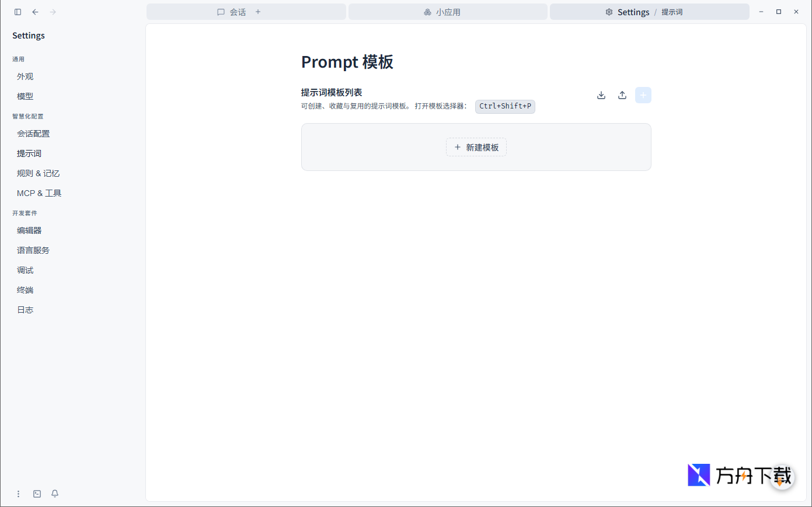
Task: Open a new tab with the plus button
Action: (x=257, y=12)
